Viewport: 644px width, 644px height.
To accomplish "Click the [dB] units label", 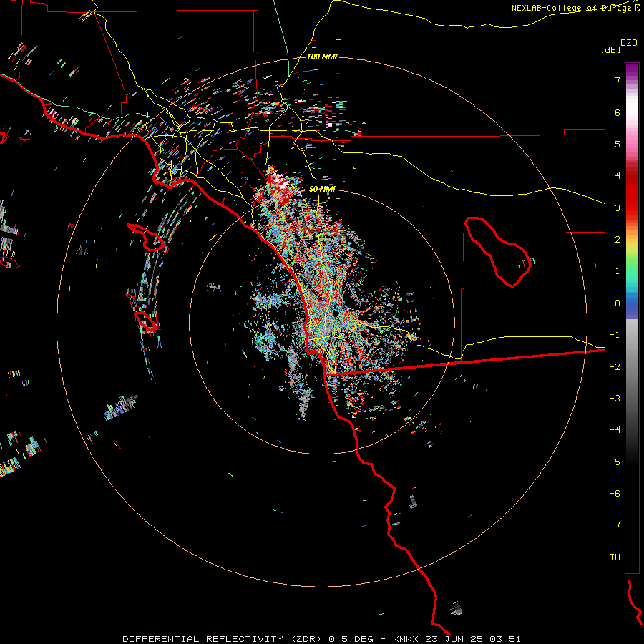I will click(x=610, y=49).
